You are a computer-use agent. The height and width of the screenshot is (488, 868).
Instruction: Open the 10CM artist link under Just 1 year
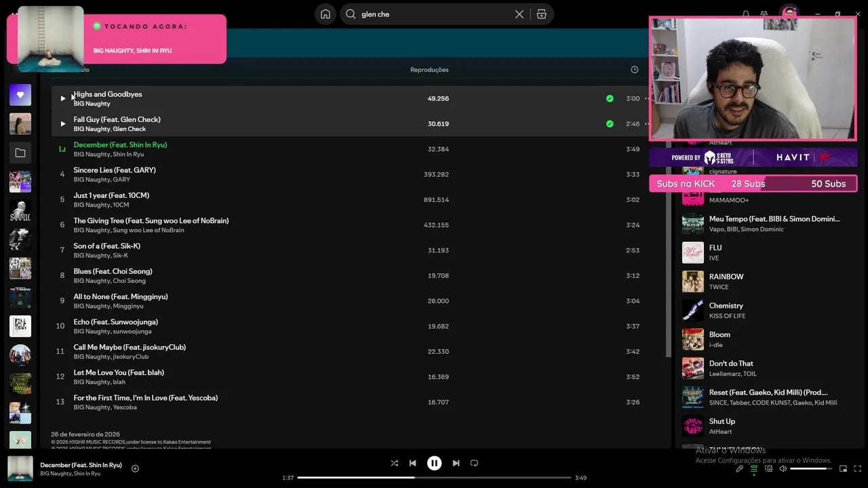(x=121, y=205)
